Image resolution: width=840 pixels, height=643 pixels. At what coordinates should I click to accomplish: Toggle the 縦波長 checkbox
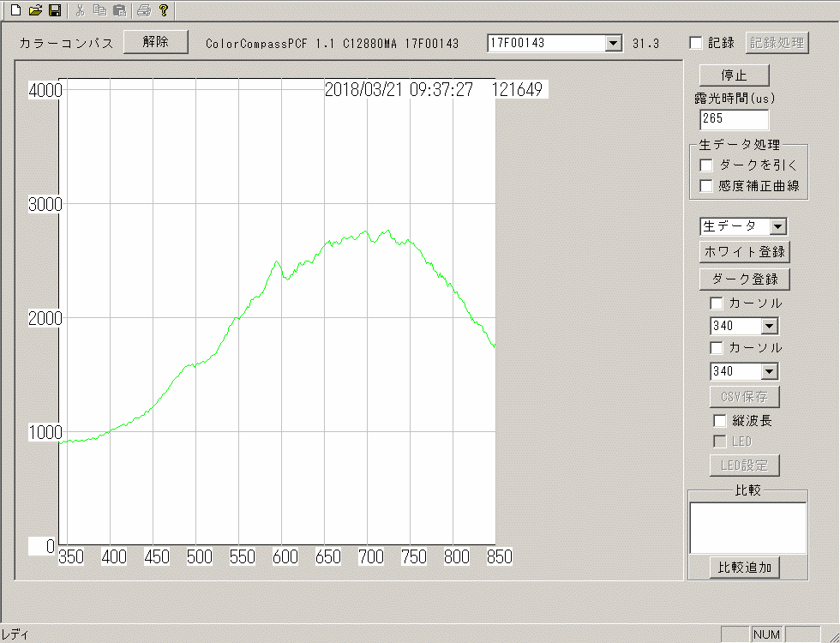click(719, 421)
